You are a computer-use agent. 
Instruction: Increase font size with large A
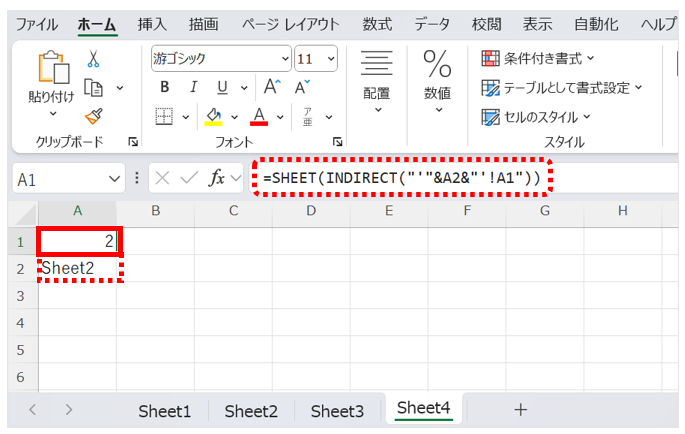[x=272, y=87]
